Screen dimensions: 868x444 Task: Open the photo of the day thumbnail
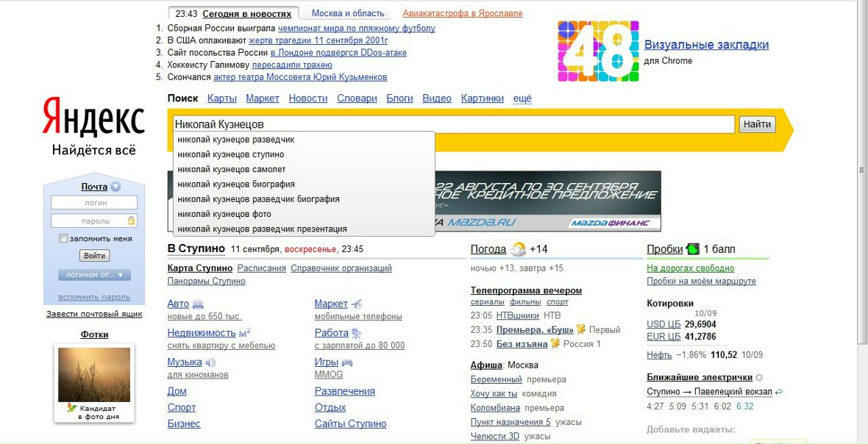(93, 375)
